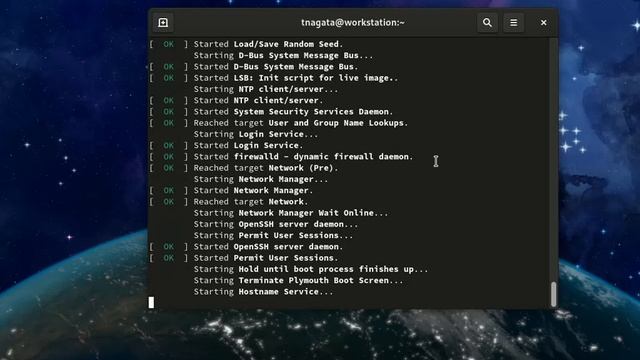640x360 pixels.
Task: Click the 'System Security Services Daemon' text
Action: [313, 112]
